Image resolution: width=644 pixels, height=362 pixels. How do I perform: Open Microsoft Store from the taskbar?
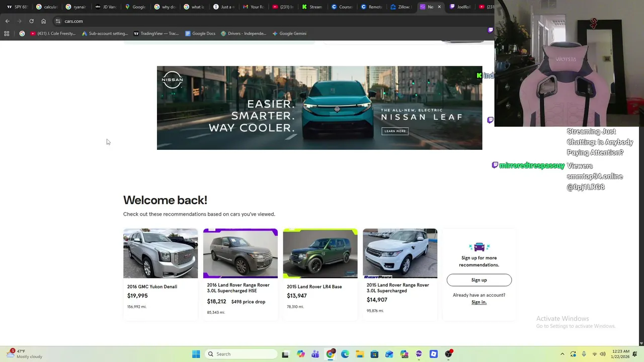374,354
